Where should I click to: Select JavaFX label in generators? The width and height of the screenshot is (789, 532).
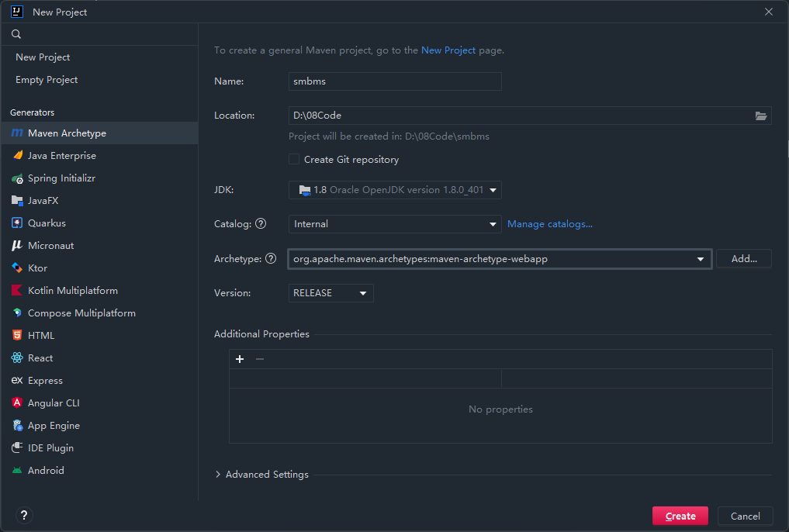point(43,201)
